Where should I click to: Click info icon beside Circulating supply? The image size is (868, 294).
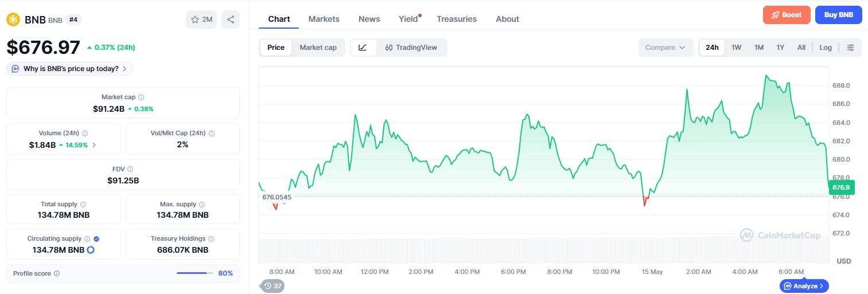[x=87, y=238]
